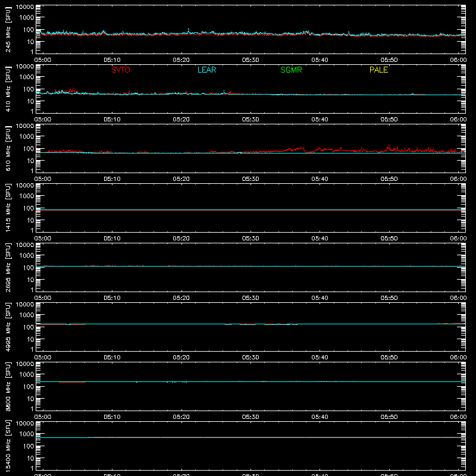Click 06:00 tick under the 245 MHz panel
Screen dimensions: 476x476
click(458, 60)
